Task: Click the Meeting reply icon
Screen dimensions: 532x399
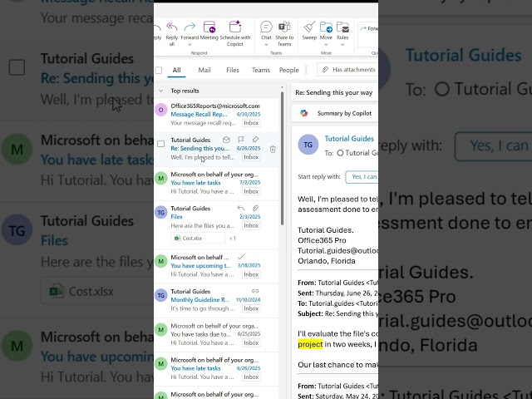Action: coord(209,27)
